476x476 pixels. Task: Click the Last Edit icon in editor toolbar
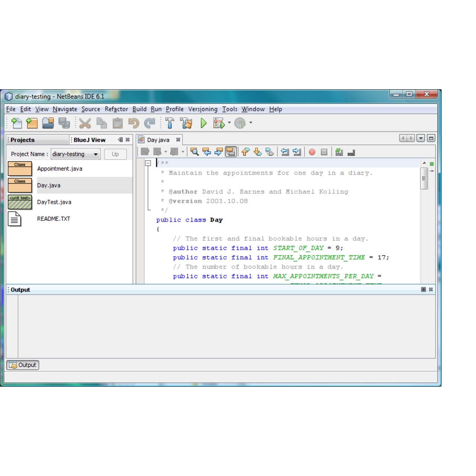click(145, 152)
